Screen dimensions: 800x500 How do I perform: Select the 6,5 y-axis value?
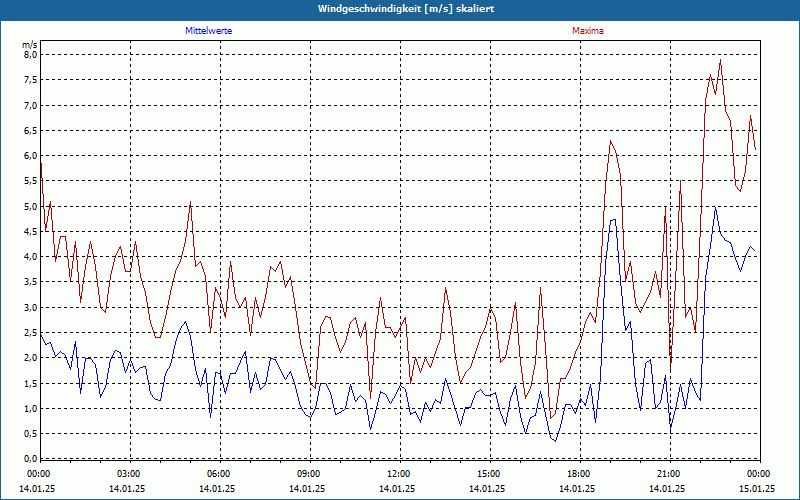click(31, 130)
